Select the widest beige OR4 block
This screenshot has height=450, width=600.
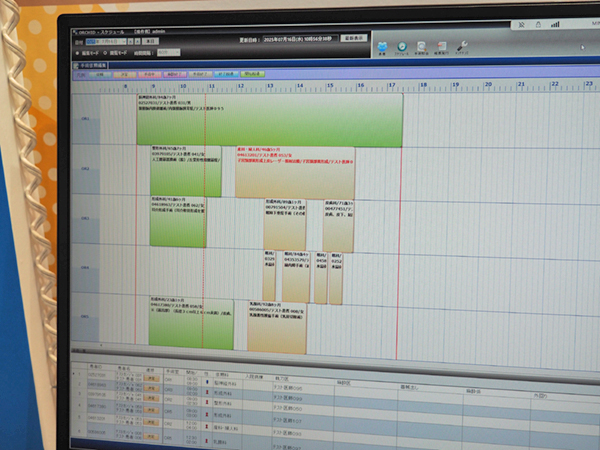point(296,277)
